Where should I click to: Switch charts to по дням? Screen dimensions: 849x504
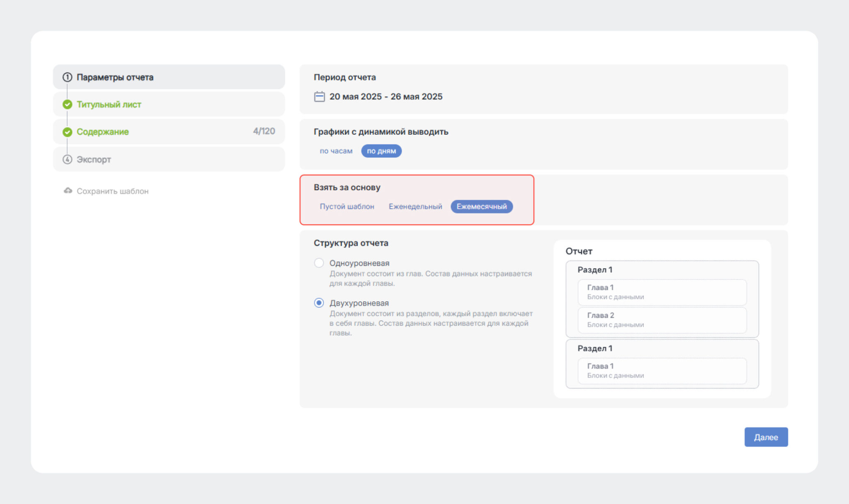pyautogui.click(x=381, y=151)
